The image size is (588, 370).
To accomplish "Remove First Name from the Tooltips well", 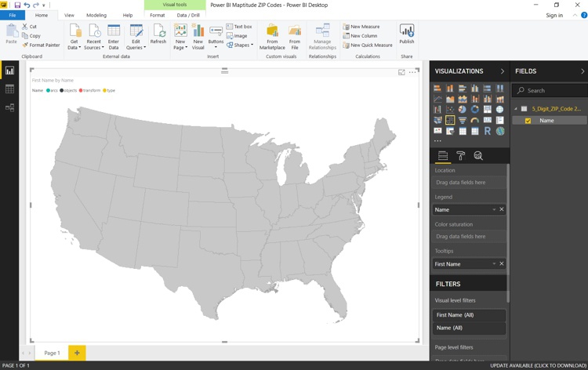I will pos(502,263).
